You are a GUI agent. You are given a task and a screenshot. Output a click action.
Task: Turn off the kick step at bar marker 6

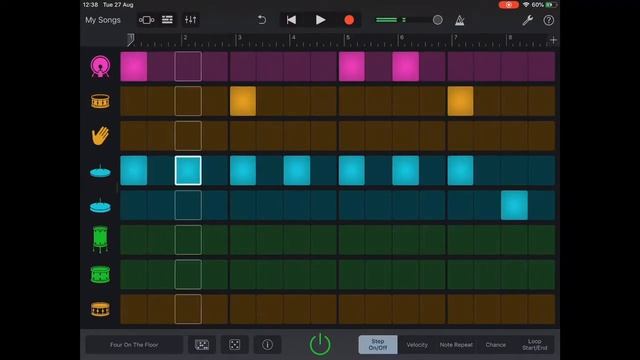[406, 66]
